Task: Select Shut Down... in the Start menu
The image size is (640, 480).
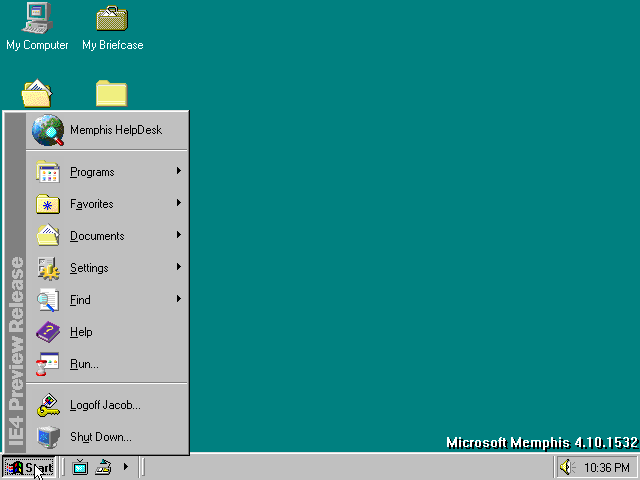Action: 107,437
